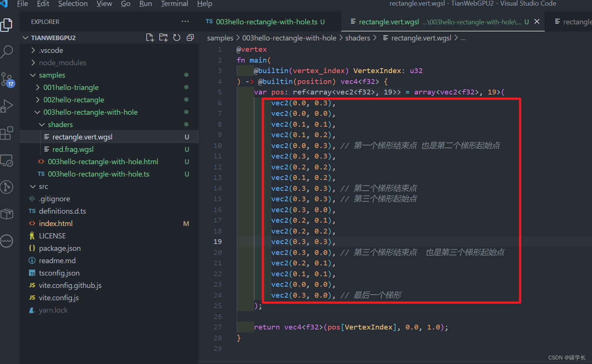Open vite.config.github.js file
592x364 pixels.
pos(109,285)
